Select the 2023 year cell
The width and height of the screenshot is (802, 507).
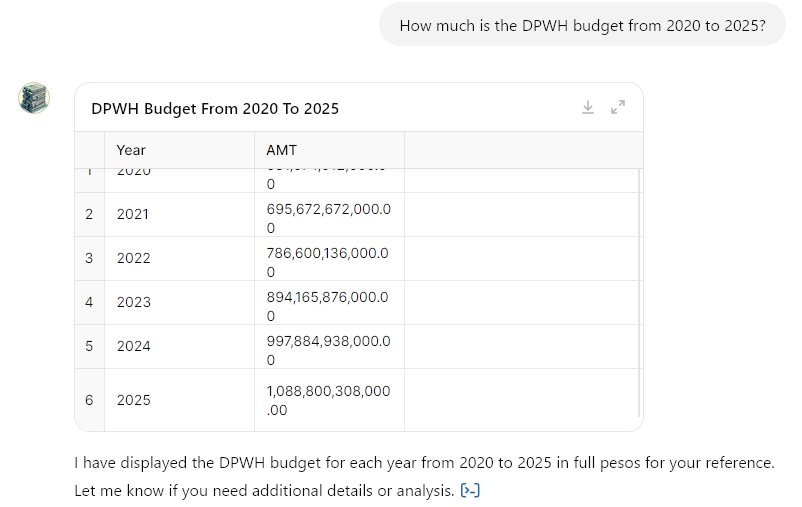click(x=180, y=302)
